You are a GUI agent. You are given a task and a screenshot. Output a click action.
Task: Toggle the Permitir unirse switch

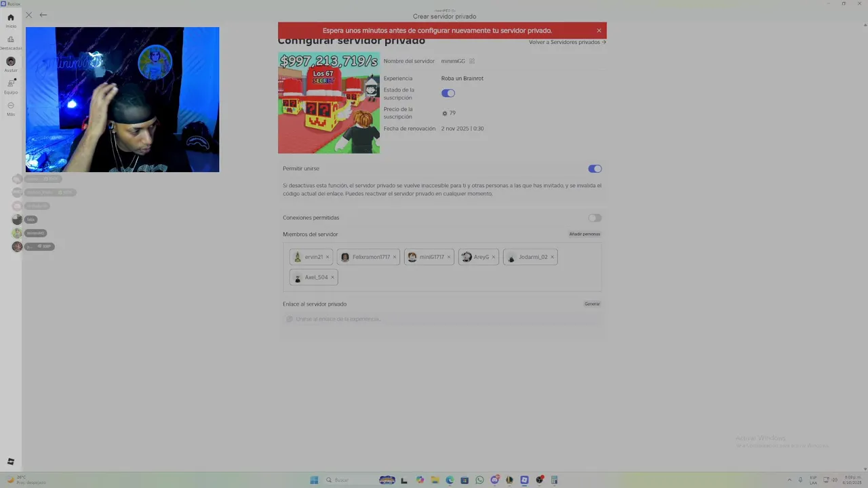pyautogui.click(x=595, y=169)
